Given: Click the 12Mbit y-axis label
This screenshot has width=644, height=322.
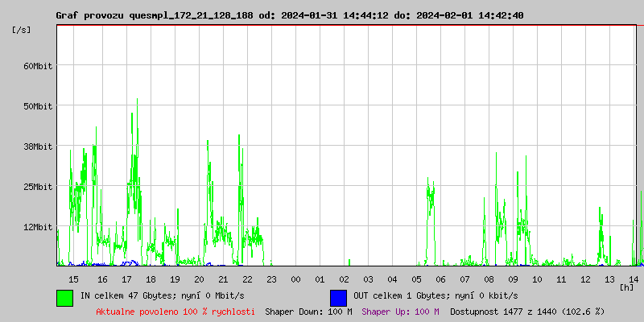Looking at the screenshot, I should click(37, 227).
